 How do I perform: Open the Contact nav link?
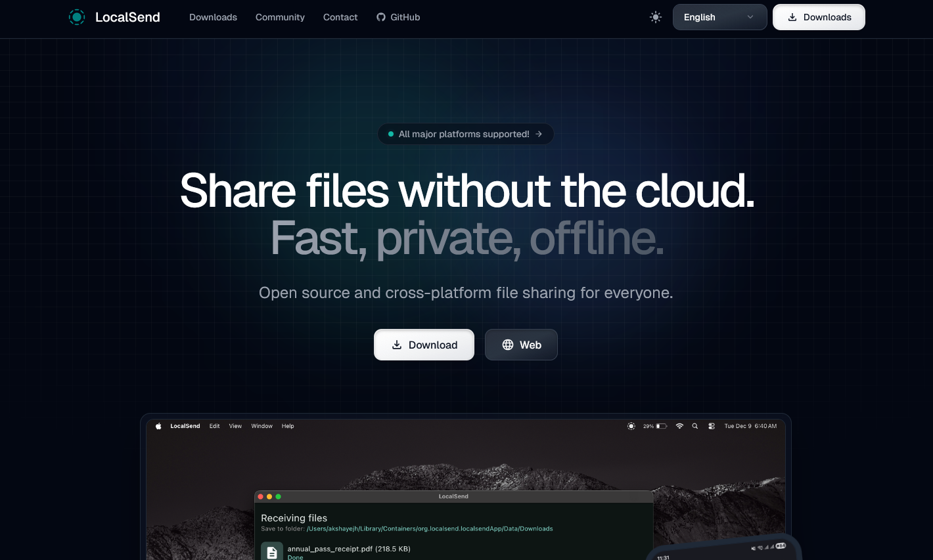pyautogui.click(x=340, y=17)
